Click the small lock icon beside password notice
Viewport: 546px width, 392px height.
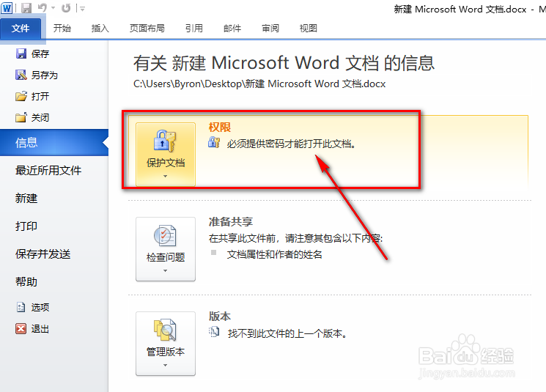214,143
